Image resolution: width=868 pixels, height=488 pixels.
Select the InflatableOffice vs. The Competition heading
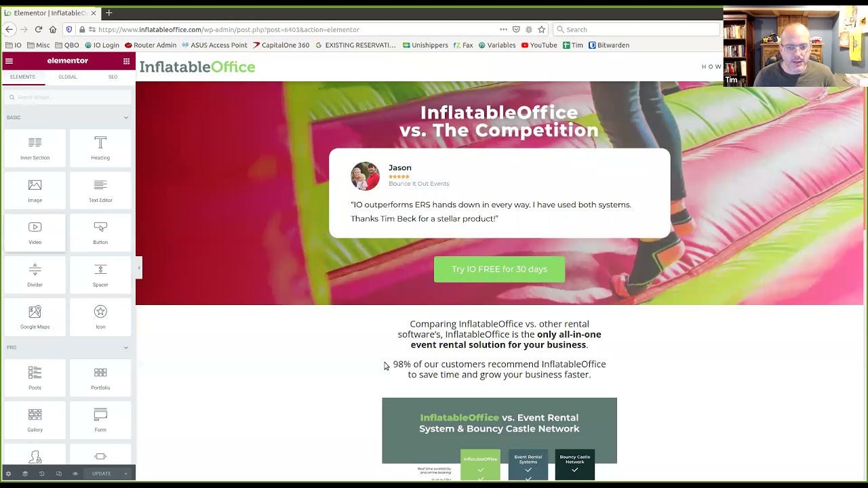499,121
